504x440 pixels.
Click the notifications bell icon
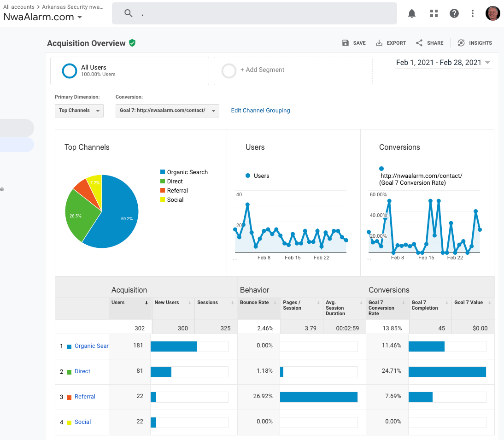tap(412, 14)
